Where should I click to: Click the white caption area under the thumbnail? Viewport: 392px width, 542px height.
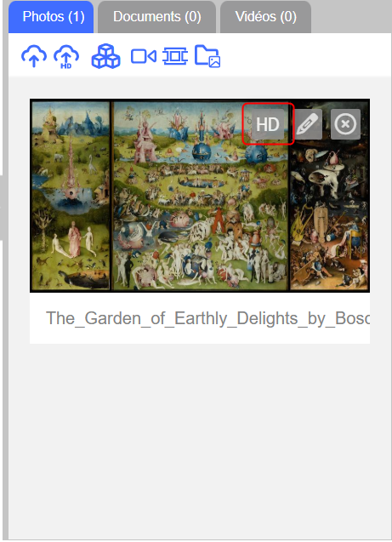[x=200, y=318]
